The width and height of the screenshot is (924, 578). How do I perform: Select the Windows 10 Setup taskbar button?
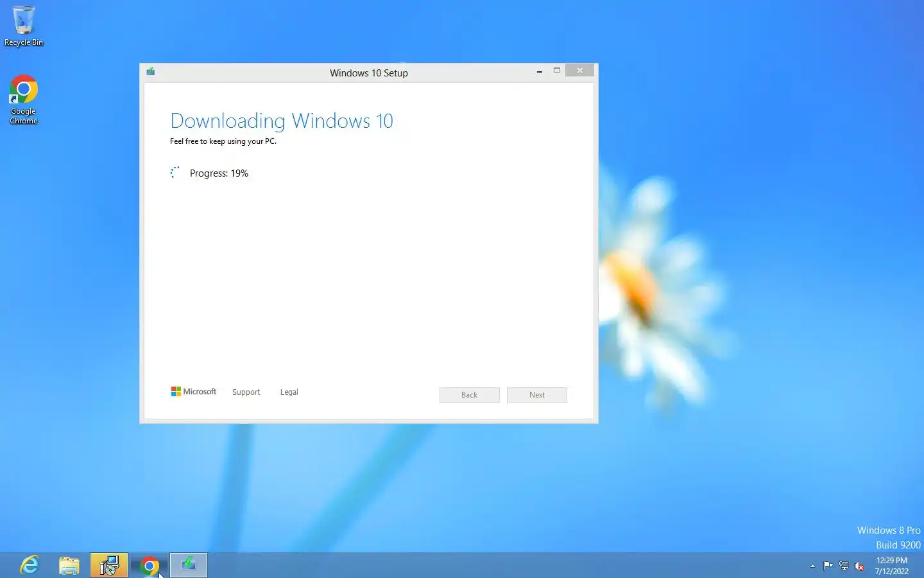pyautogui.click(x=189, y=565)
